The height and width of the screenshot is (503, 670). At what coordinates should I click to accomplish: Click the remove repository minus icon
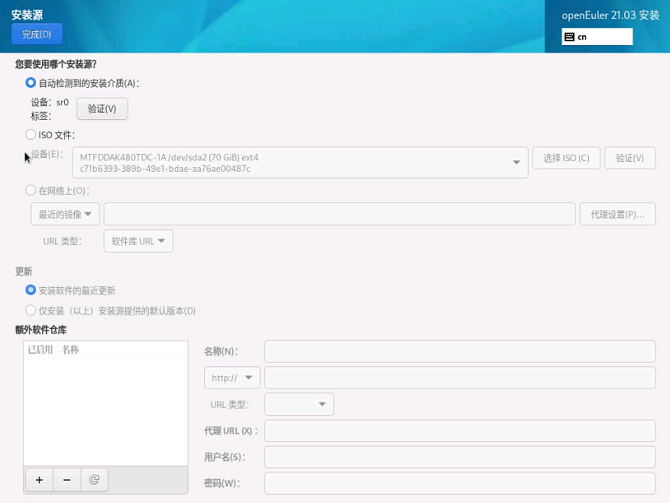coord(67,480)
